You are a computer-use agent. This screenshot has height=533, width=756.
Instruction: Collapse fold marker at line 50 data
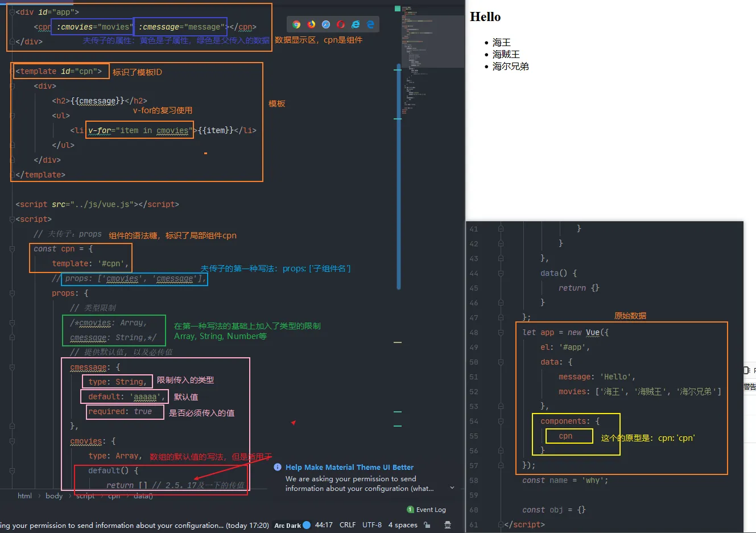click(501, 362)
